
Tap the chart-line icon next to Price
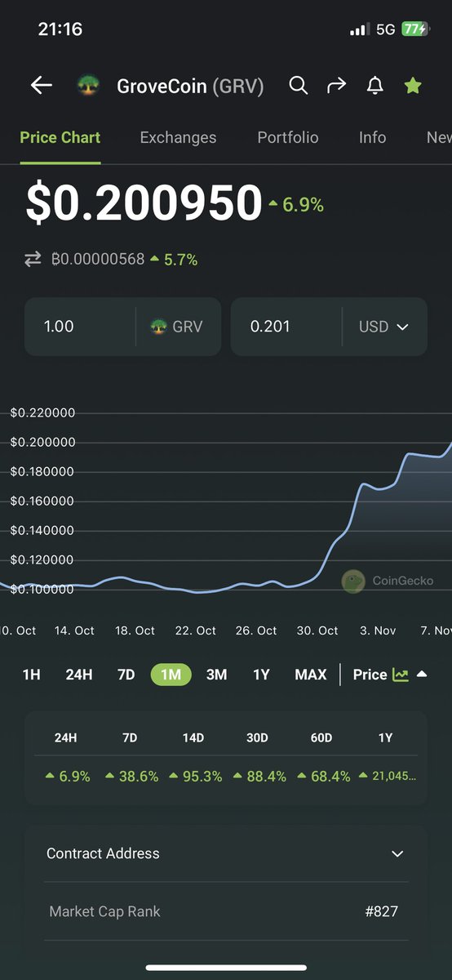(401, 675)
